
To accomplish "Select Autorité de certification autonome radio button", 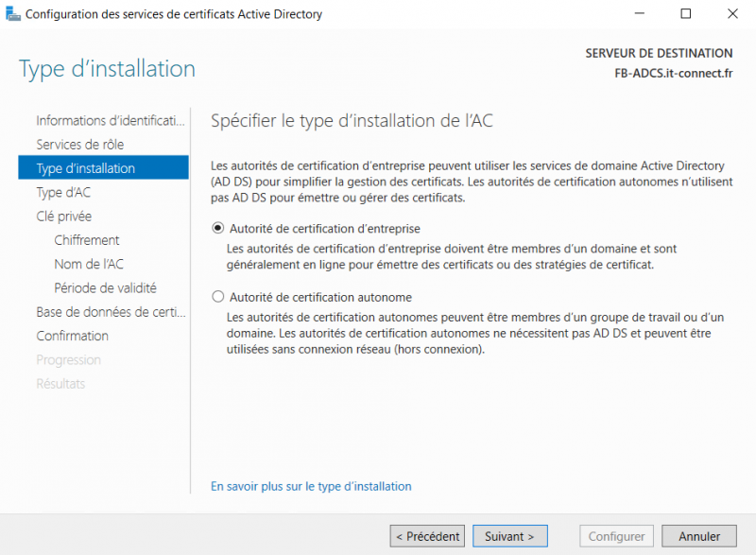I will 218,296.
